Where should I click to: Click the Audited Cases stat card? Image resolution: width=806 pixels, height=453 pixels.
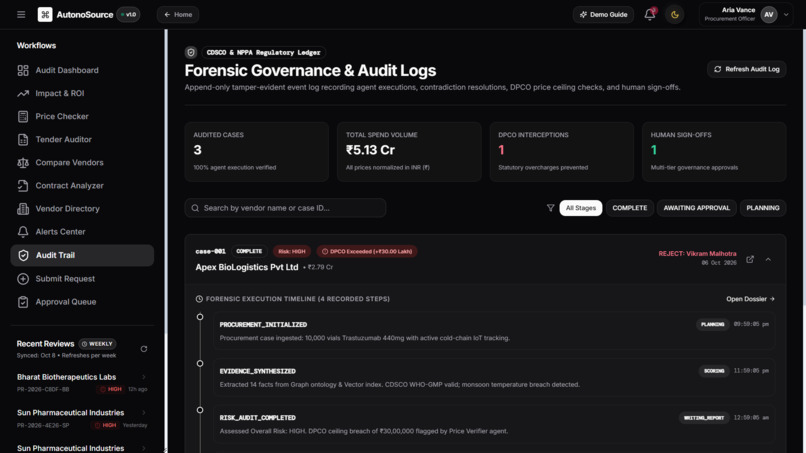pos(257,152)
